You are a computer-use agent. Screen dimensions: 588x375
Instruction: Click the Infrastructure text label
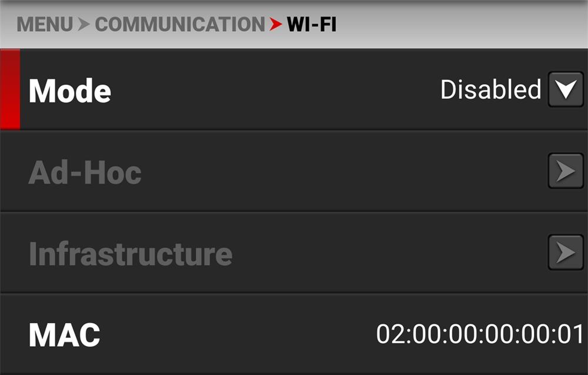(131, 254)
